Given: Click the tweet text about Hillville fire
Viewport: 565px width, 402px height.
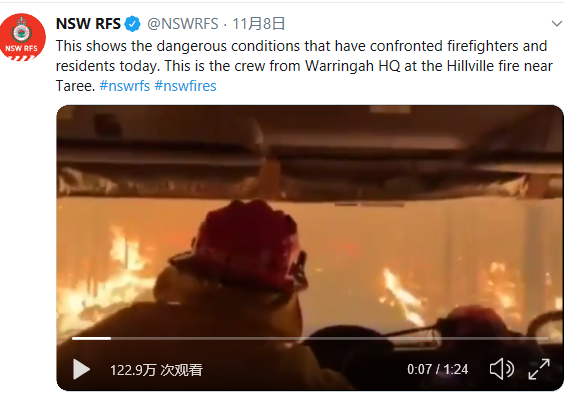Looking at the screenshot, I should coord(304,66).
